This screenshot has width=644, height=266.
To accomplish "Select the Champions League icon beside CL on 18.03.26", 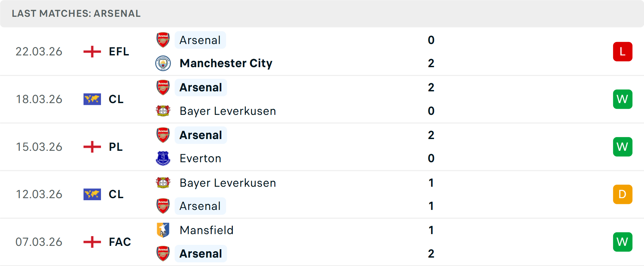I will click(92, 99).
